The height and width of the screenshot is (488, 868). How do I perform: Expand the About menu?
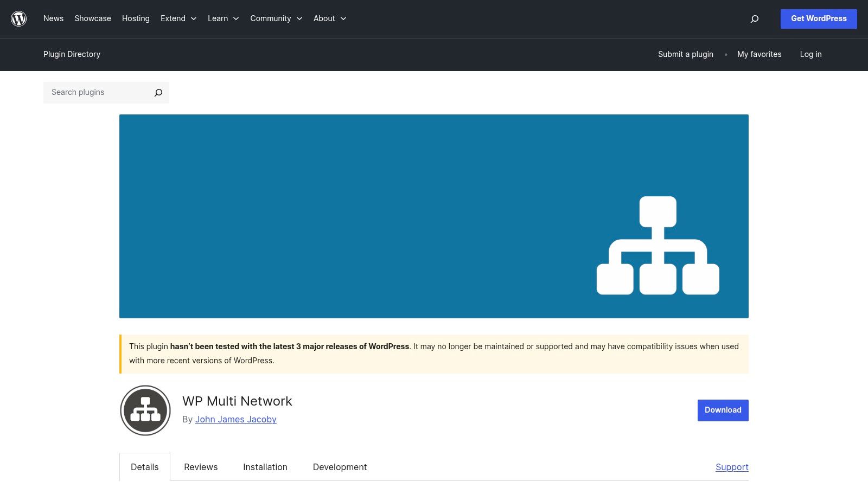coord(330,18)
